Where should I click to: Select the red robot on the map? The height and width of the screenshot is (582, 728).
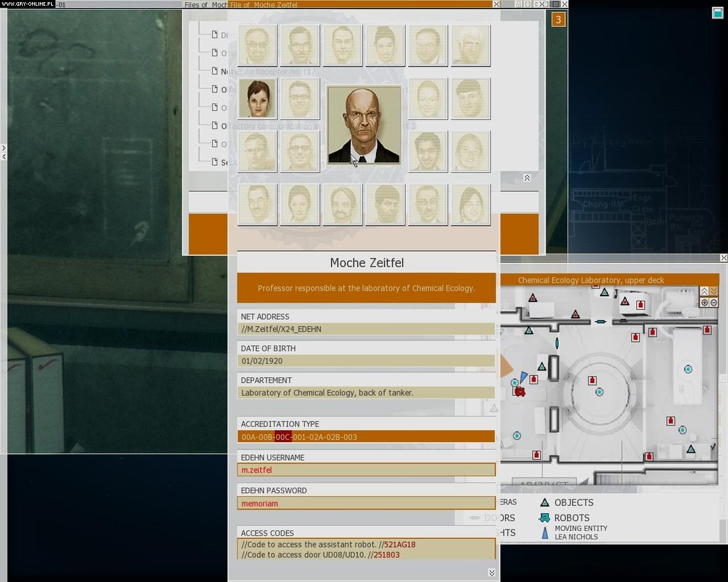[x=520, y=392]
